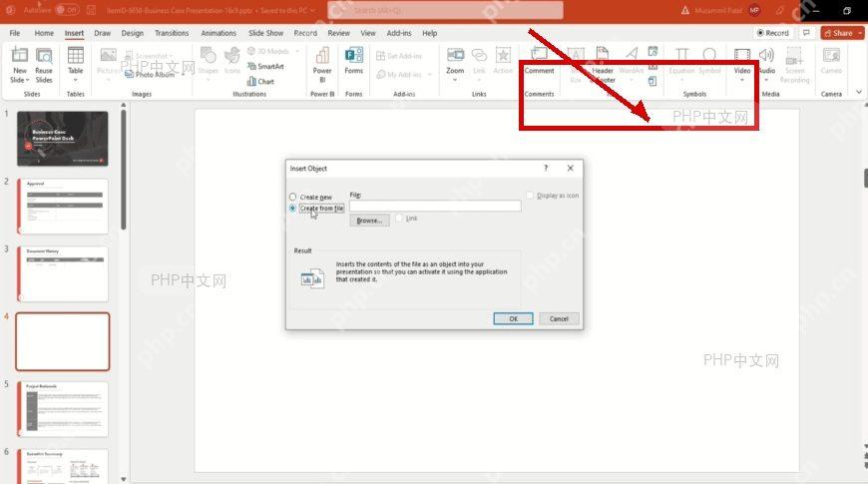Tick the Display as icon checkbox
This screenshot has height=484, width=868.
(530, 196)
